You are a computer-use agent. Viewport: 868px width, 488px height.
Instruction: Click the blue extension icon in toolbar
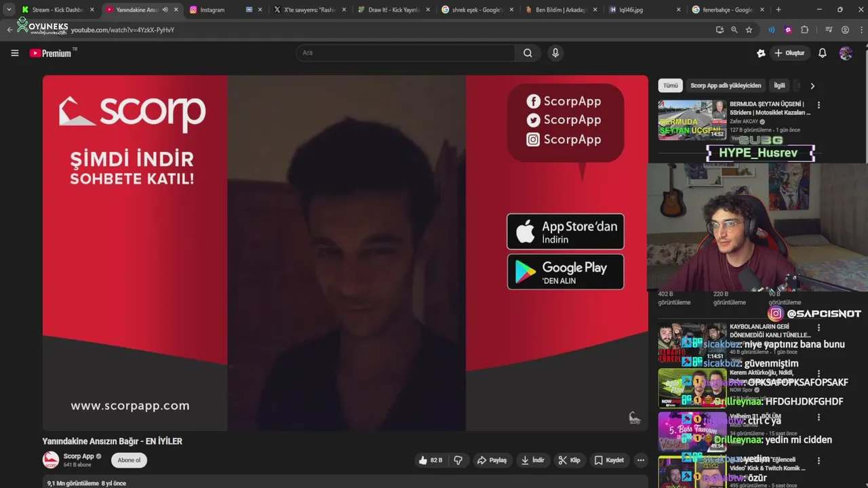(771, 30)
